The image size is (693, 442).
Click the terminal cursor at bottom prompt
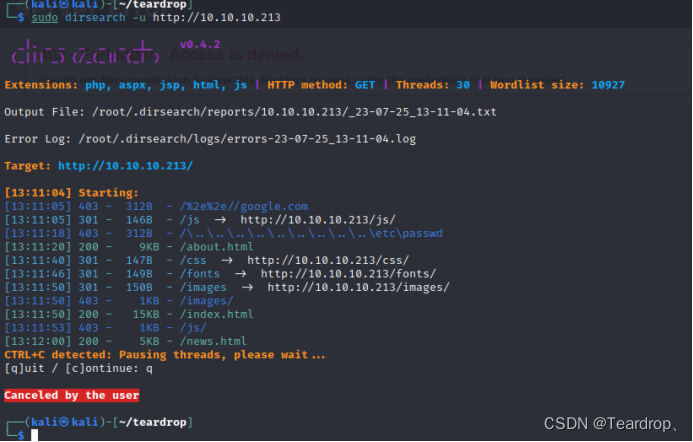click(x=34, y=435)
